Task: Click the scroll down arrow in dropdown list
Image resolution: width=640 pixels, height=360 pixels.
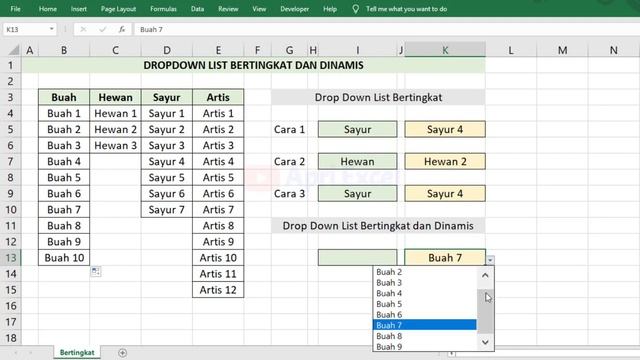Action: pyautogui.click(x=485, y=342)
